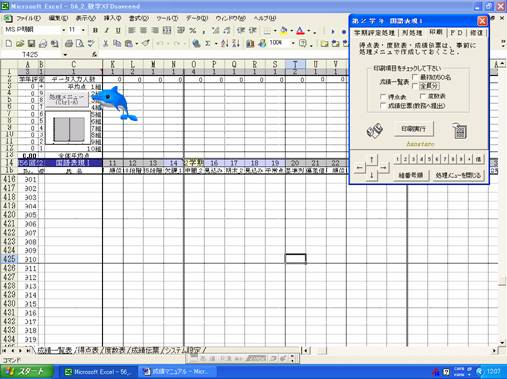The height and width of the screenshot is (379, 507).
Task: Open the Name Box dropdown arrow
Action: pos(65,54)
